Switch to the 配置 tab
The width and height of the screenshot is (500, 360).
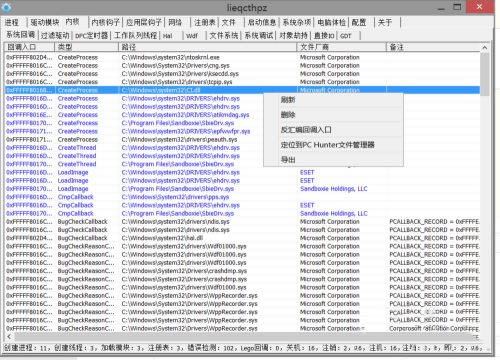coord(359,22)
